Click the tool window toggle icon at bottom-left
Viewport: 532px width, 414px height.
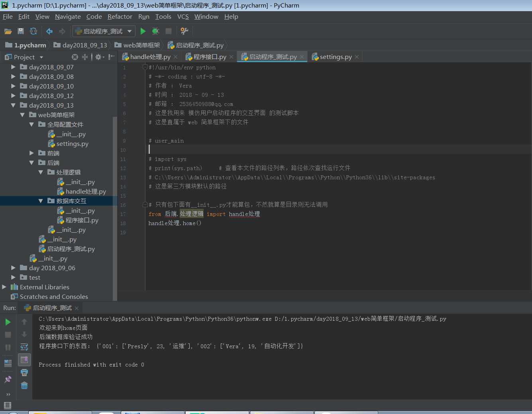click(7, 406)
